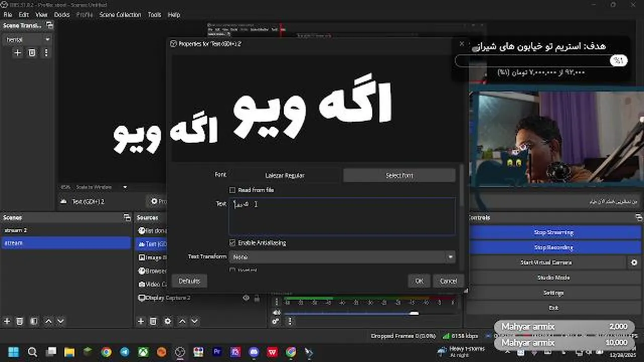644x362 pixels.
Task: Toggle Display Capture 2 lock icon
Action: click(x=257, y=298)
